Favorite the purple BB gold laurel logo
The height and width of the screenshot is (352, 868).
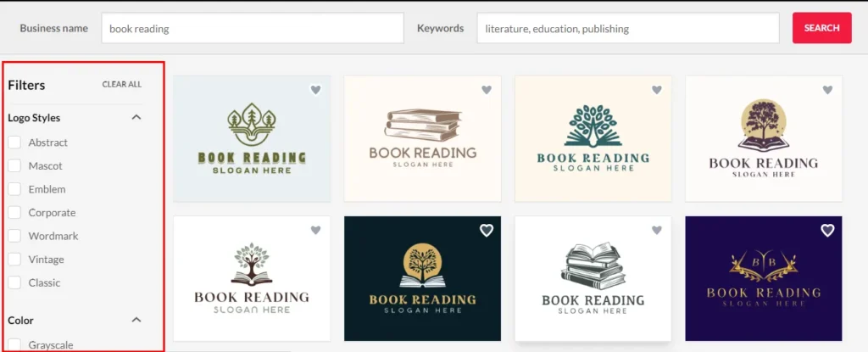pyautogui.click(x=827, y=230)
